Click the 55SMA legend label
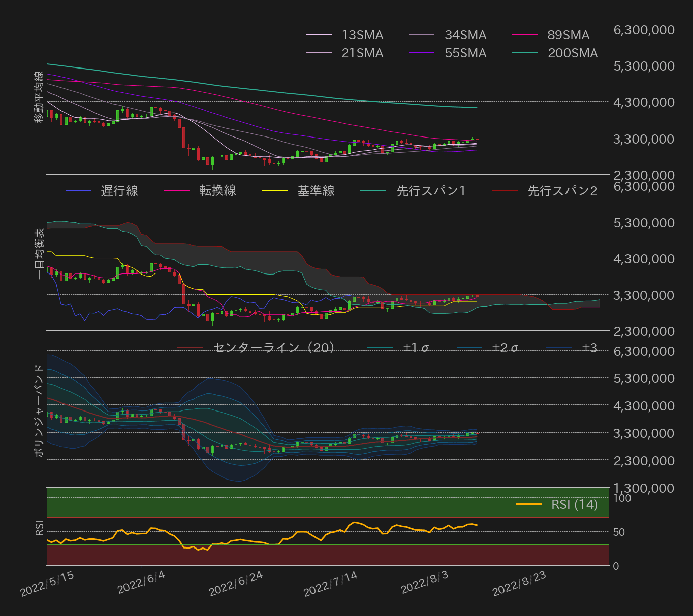Viewport: 693px width, 616px height. (x=465, y=53)
